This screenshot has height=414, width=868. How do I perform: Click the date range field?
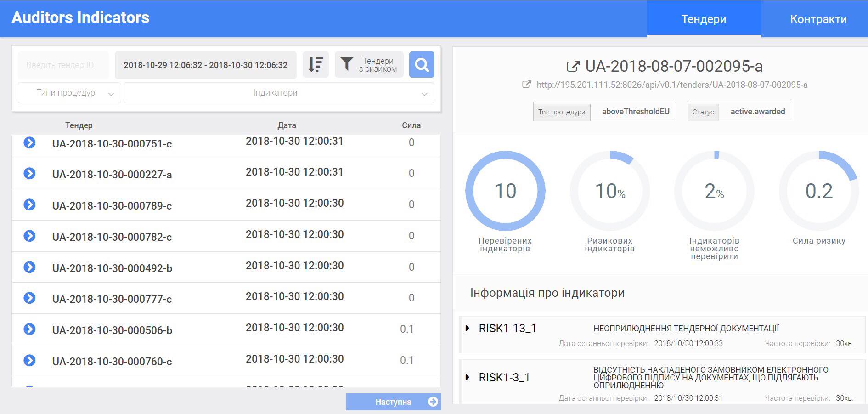tap(205, 65)
